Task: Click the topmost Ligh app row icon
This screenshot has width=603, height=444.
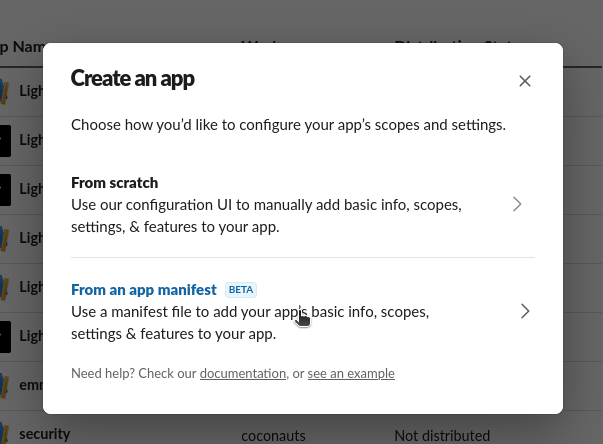Action: (x=4, y=91)
